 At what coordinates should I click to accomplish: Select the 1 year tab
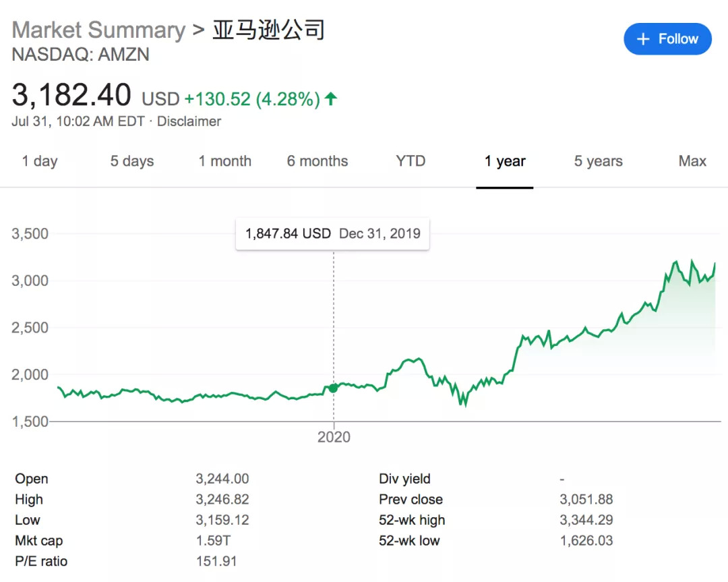[x=505, y=161]
